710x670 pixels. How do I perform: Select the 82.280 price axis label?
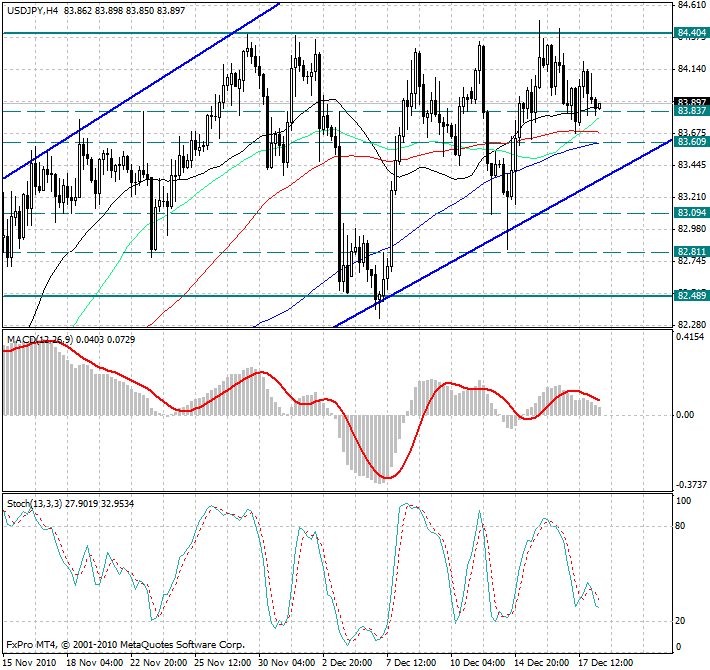click(x=691, y=325)
